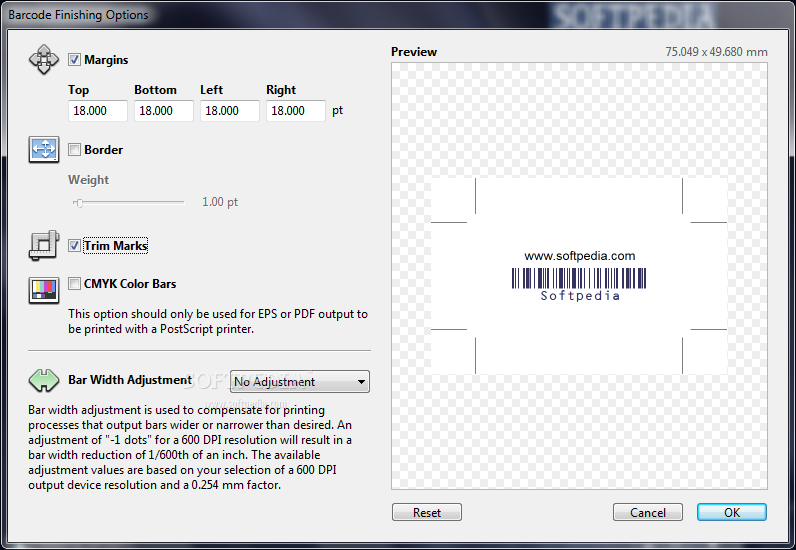Open the Bar Width Adjustment dropdown
796x550 pixels.
point(300,381)
